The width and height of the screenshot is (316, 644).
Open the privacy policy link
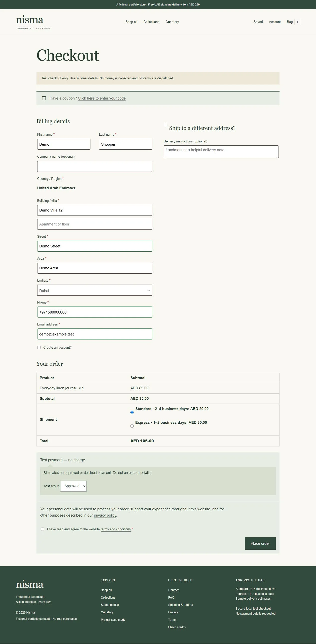click(105, 515)
